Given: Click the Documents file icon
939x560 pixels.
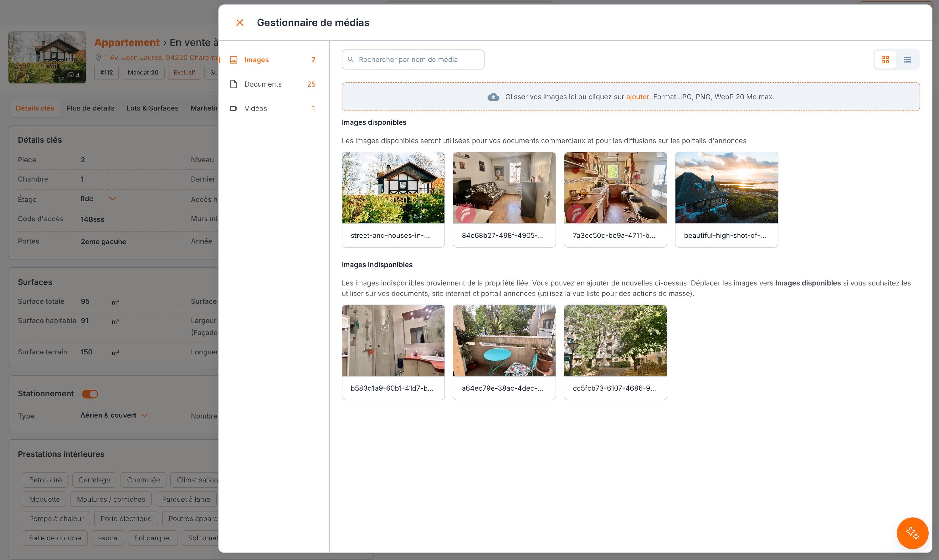Looking at the screenshot, I should point(233,84).
